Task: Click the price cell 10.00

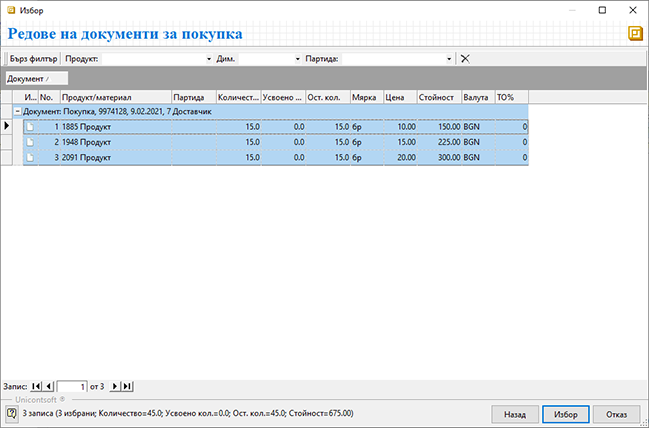Action: coord(400,127)
